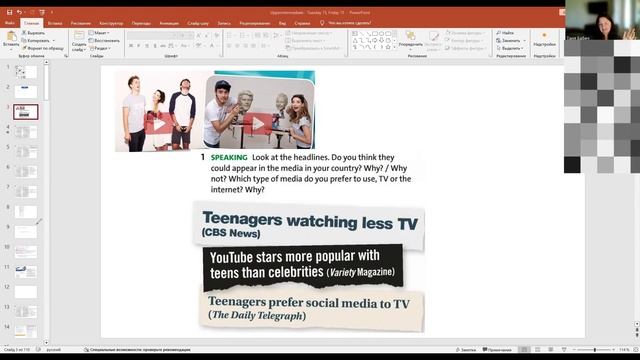Open the Выделить (Select) dropdown

coord(510,48)
